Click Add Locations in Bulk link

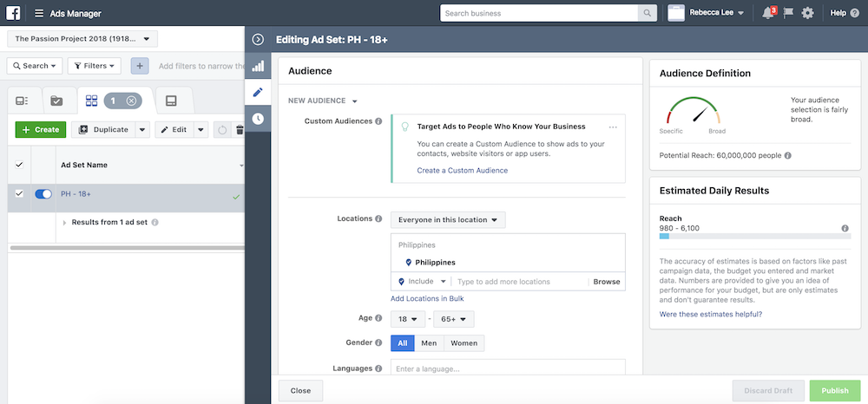[427, 299]
